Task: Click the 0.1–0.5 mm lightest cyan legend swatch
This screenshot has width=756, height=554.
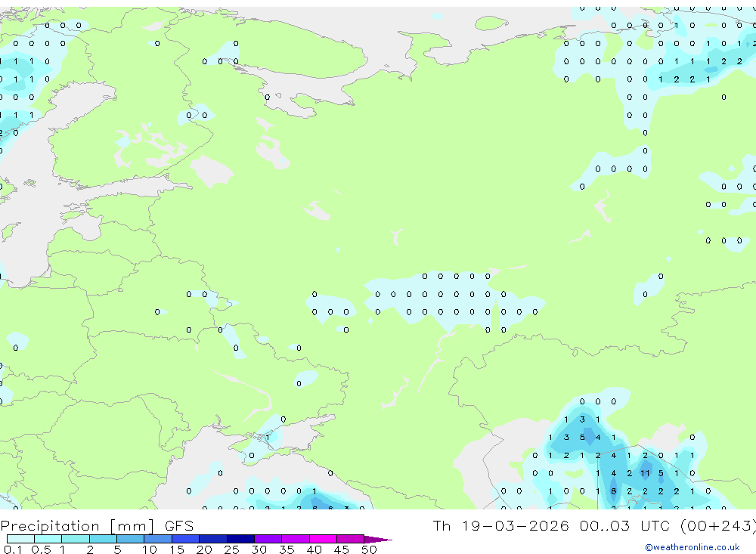Action: [x=20, y=539]
